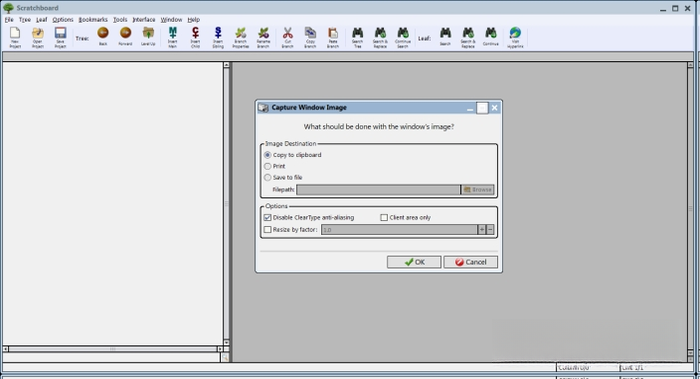Screen dimensions: 700x379
Task: Create a New Project from toolbar
Action: tap(15, 37)
